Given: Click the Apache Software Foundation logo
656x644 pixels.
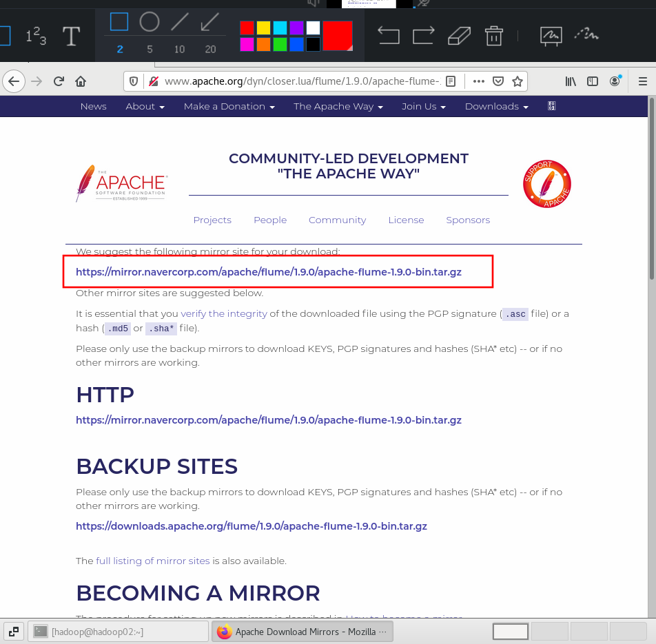Looking at the screenshot, I should 122,183.
